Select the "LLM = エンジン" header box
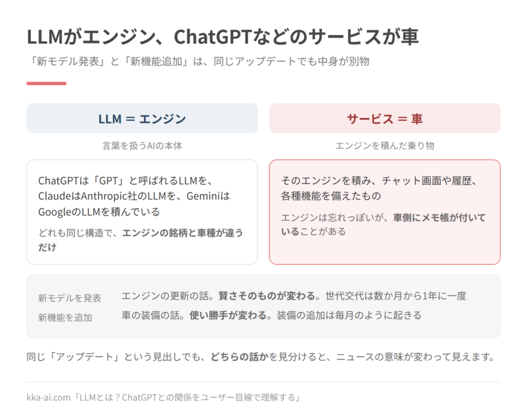The height and width of the screenshot is (420, 527). point(142,118)
